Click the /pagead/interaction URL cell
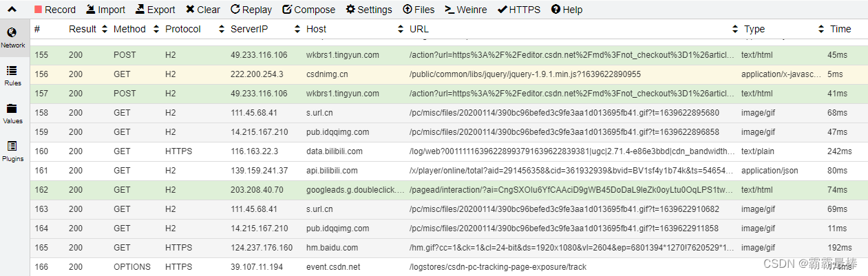 (571, 190)
